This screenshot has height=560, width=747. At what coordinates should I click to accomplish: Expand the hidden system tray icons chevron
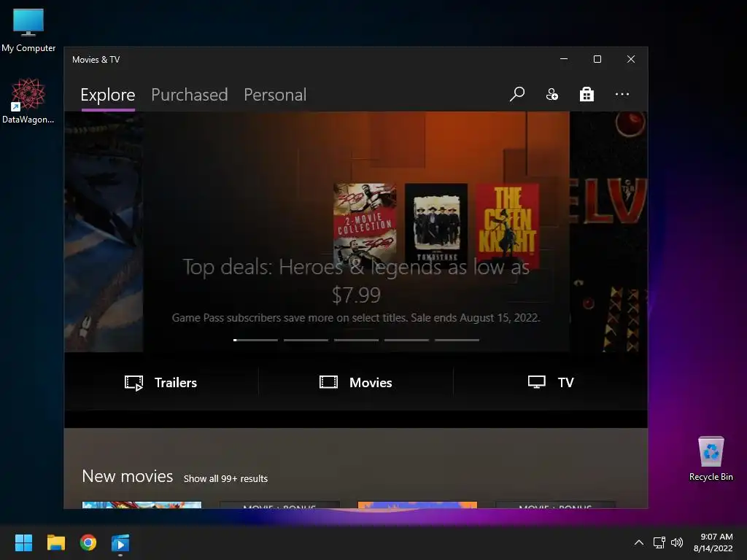click(639, 542)
